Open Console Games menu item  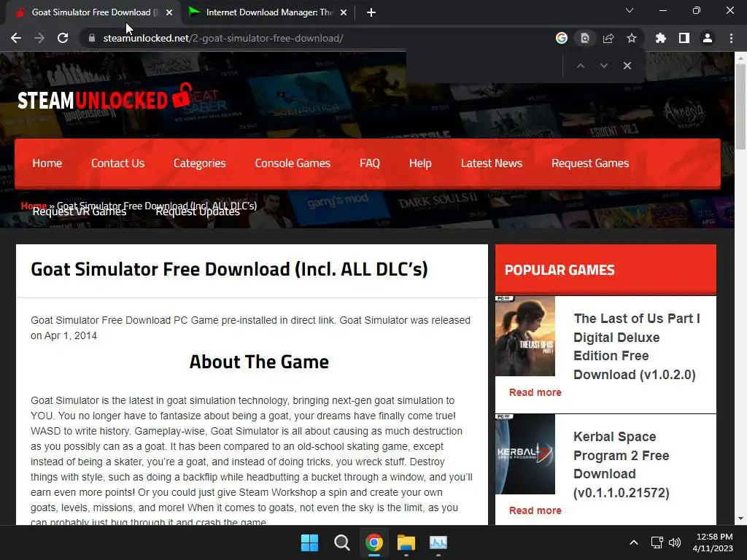[x=293, y=163]
